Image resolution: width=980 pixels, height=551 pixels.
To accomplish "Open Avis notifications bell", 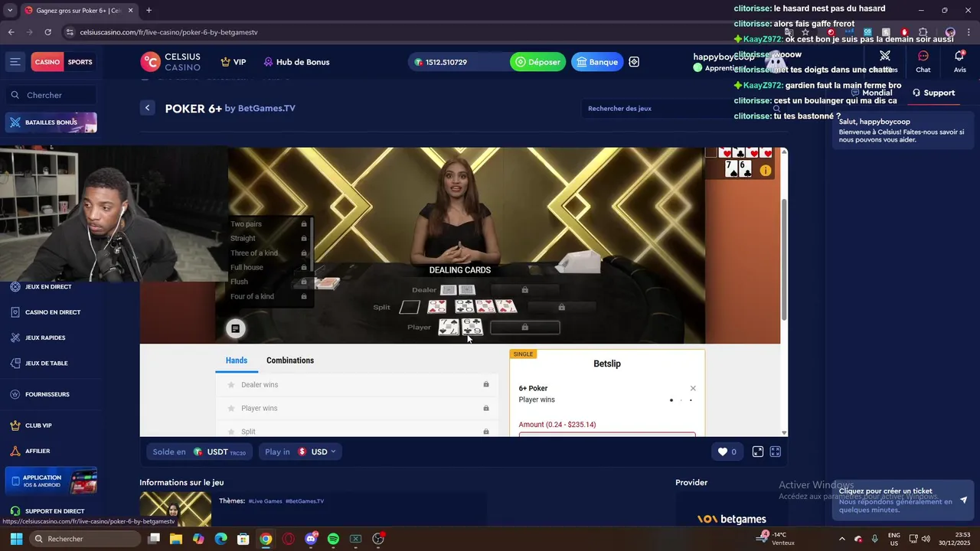I will pos(959,60).
